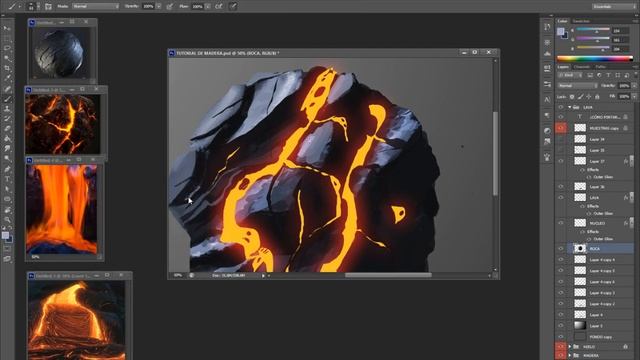Open layer blending mode dropdown
This screenshot has width=640, height=360.
tap(577, 86)
